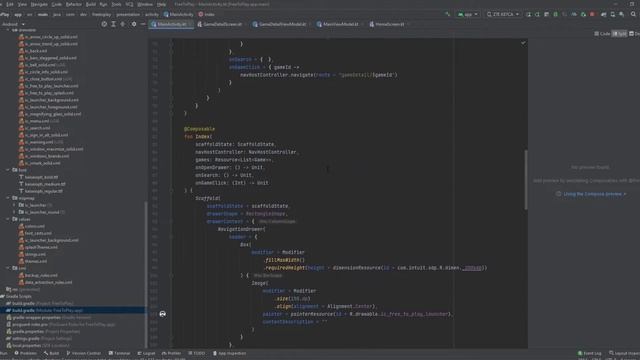Expand the ic_launcher mipmap entry
Viewport: 640px width, 360px height.
click(x=14, y=205)
